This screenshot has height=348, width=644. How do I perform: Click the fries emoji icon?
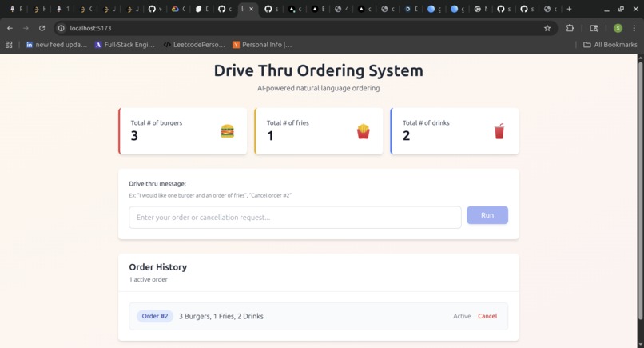[363, 131]
